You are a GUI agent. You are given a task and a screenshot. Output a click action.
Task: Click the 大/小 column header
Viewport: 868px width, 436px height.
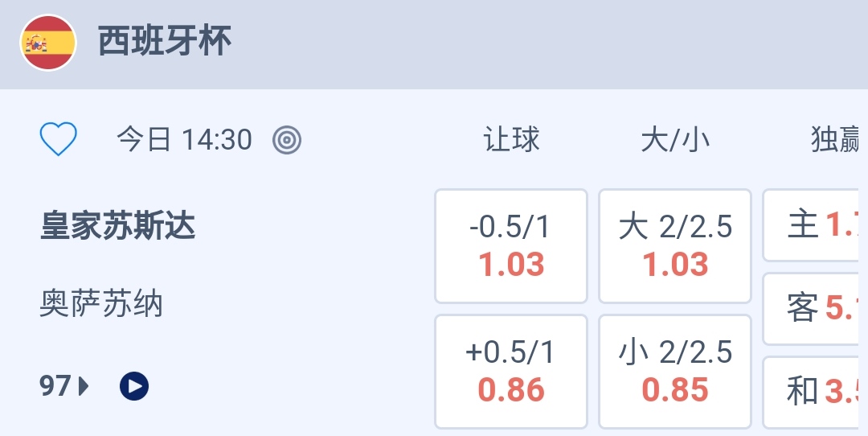[675, 140]
